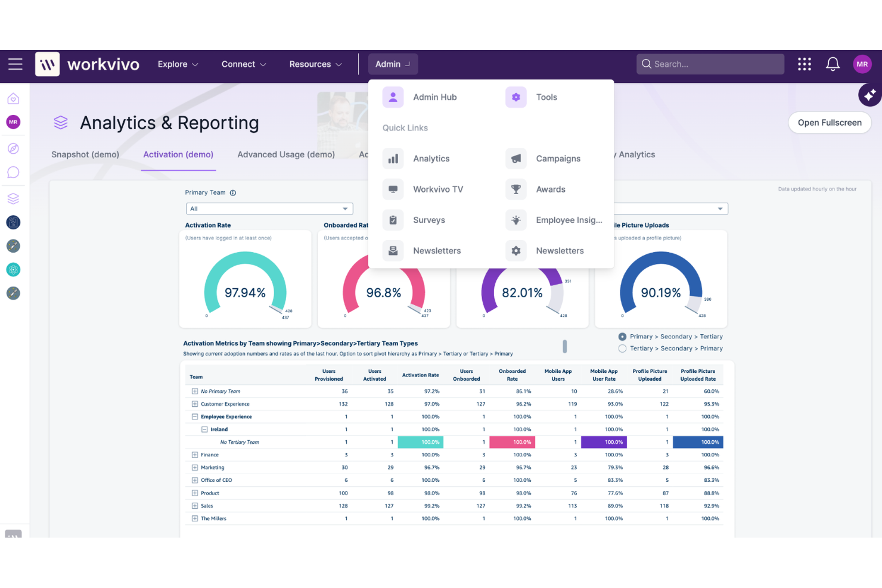The image size is (882, 588).
Task: Collapse the Customer Experience row
Action: (x=194, y=404)
